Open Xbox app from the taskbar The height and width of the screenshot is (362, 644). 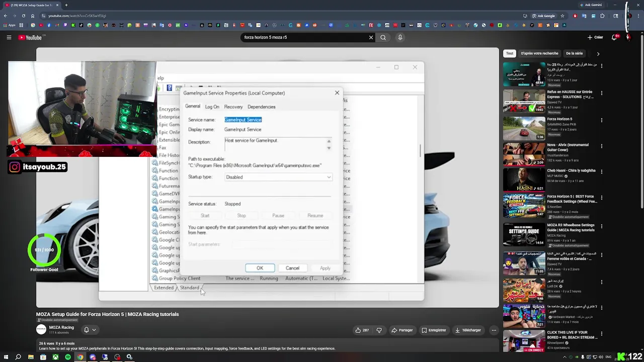coord(55,357)
